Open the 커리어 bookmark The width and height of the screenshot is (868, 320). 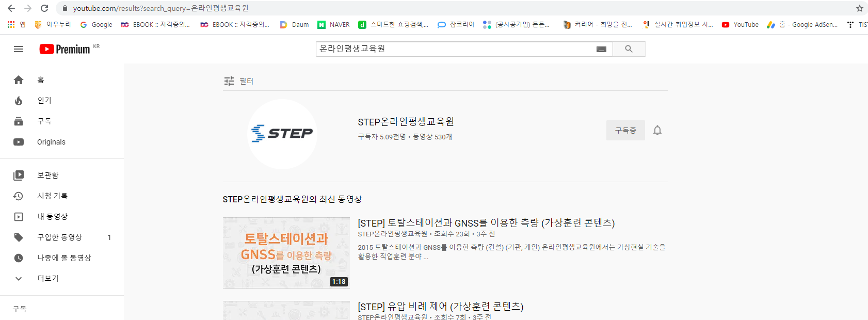(x=597, y=24)
